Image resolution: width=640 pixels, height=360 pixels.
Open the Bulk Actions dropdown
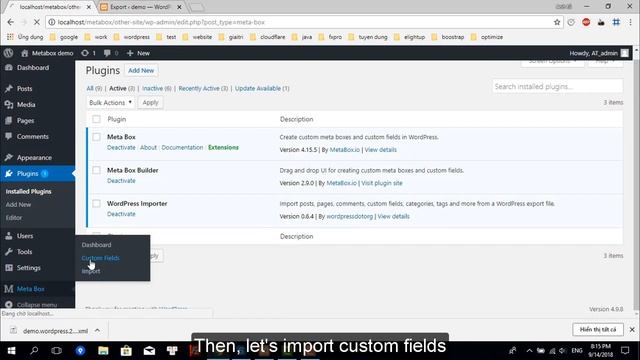tap(111, 102)
